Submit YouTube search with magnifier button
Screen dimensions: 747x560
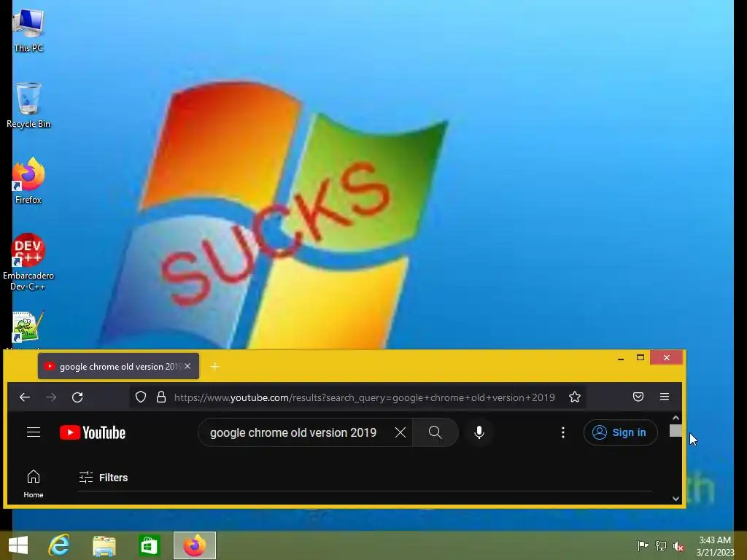(435, 432)
